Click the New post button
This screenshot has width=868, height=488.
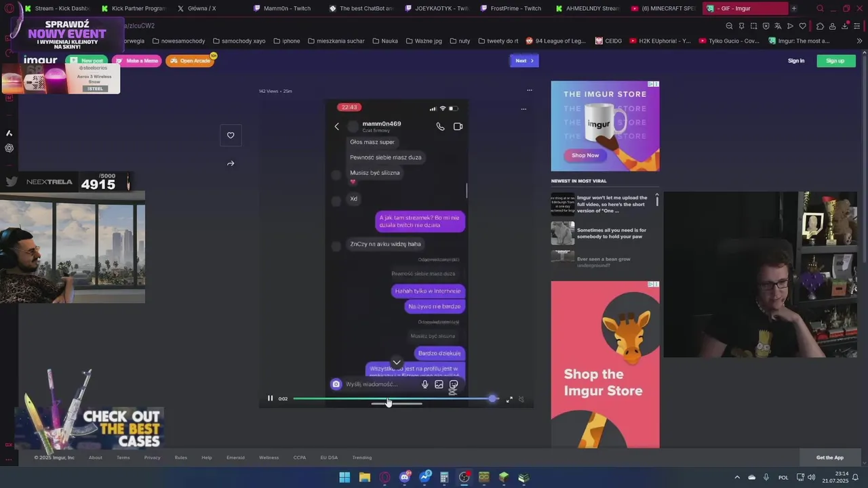(87, 61)
